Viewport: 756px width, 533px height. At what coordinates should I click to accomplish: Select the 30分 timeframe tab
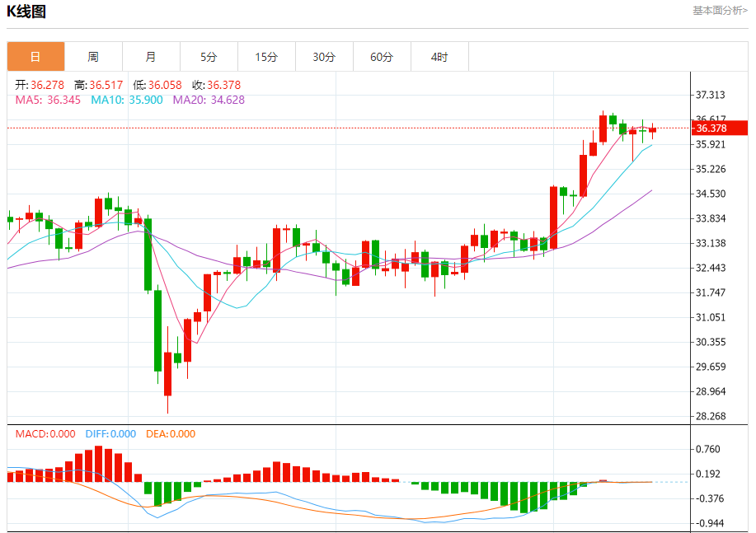324,57
